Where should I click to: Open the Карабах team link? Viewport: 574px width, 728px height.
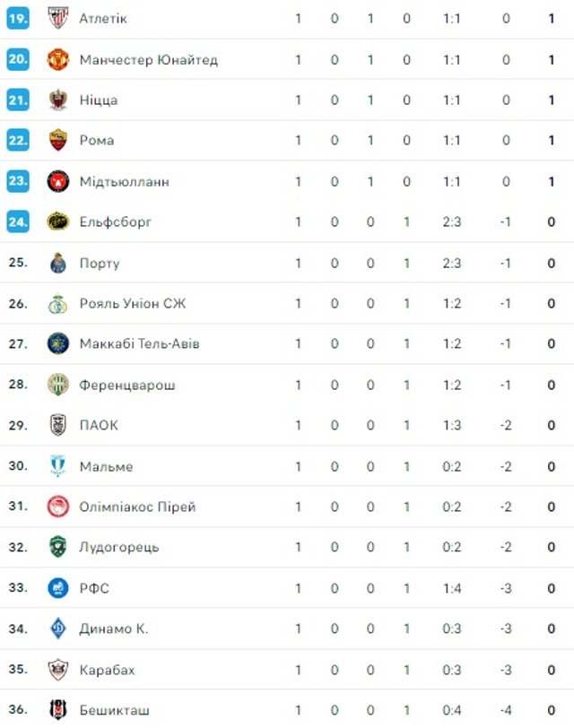[x=107, y=670]
